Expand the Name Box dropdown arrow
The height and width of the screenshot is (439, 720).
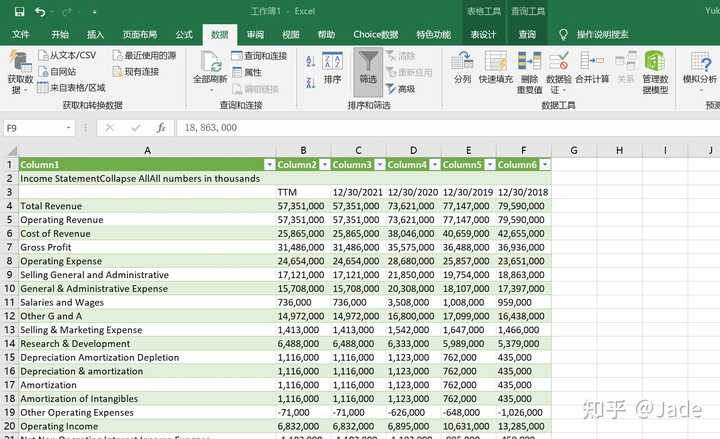[68, 128]
